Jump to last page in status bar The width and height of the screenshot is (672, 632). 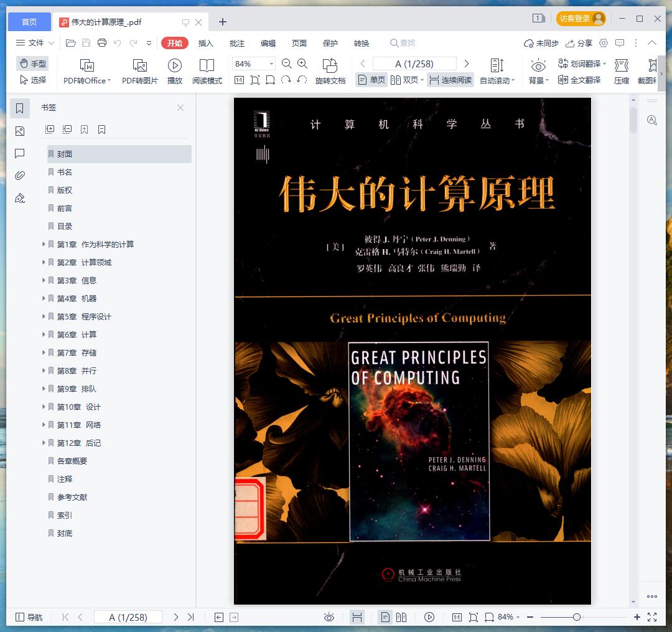191,617
